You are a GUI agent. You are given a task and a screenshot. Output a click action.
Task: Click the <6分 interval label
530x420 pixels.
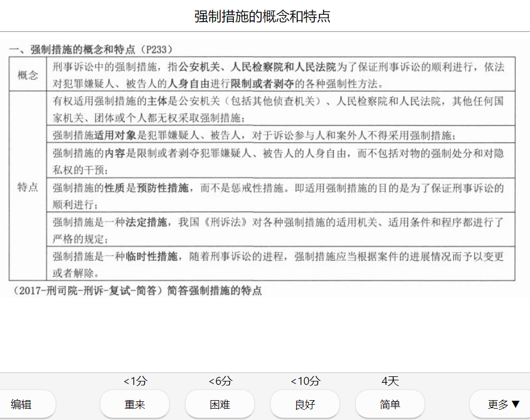pos(220,381)
